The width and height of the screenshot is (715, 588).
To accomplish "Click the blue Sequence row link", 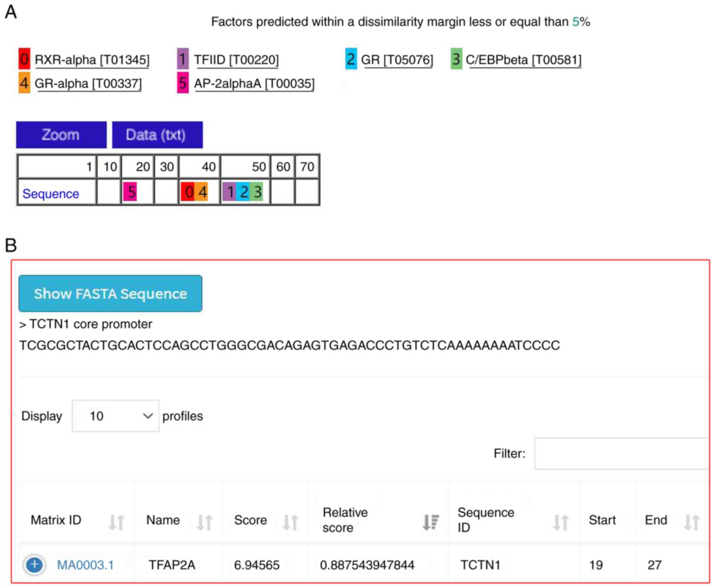I will (x=51, y=194).
